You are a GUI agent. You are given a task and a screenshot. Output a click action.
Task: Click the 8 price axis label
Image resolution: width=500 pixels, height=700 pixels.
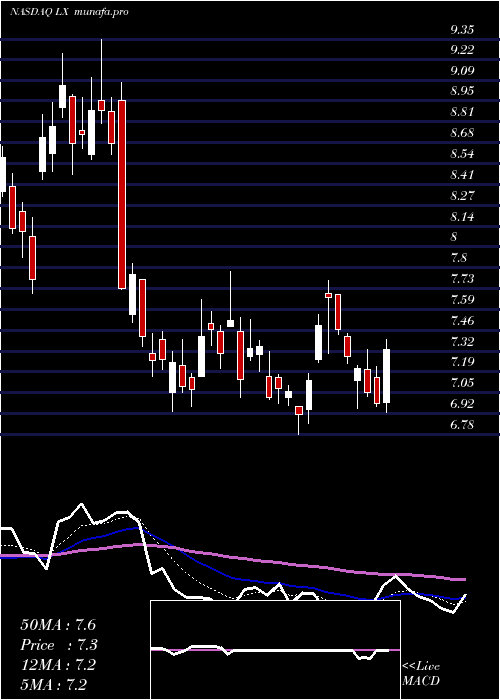(454, 237)
